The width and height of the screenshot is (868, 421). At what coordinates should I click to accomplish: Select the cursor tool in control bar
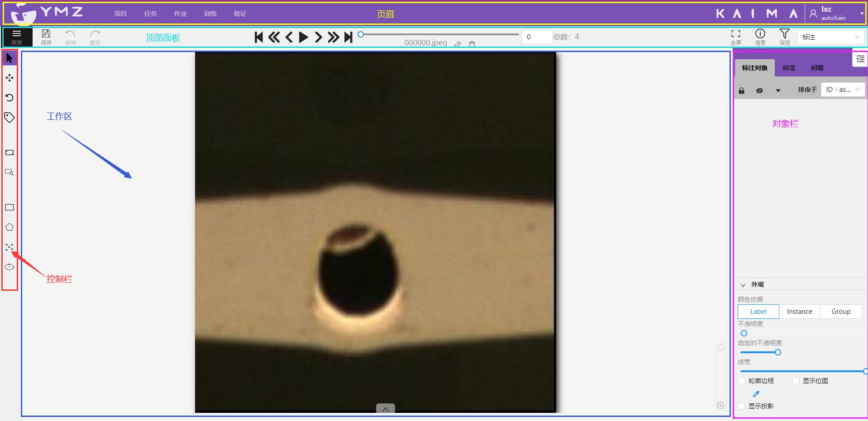click(x=10, y=58)
